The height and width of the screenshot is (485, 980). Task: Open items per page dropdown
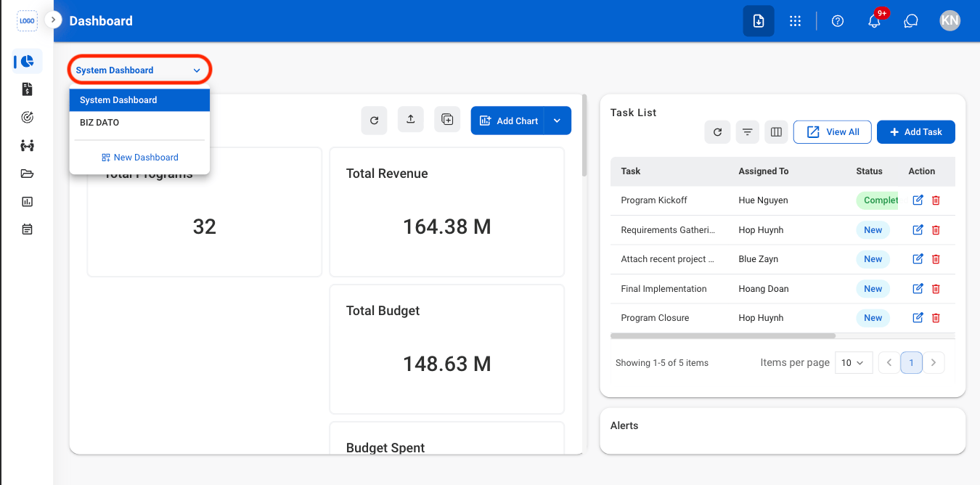(854, 362)
